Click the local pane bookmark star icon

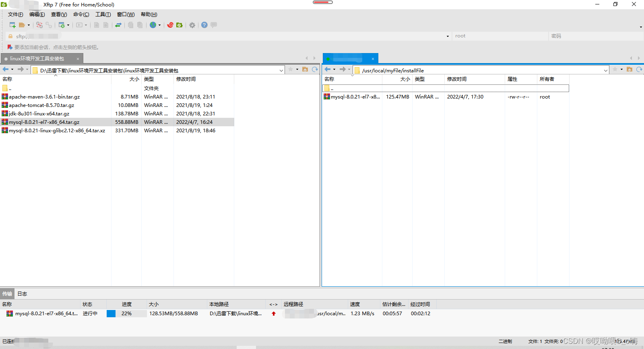(291, 69)
